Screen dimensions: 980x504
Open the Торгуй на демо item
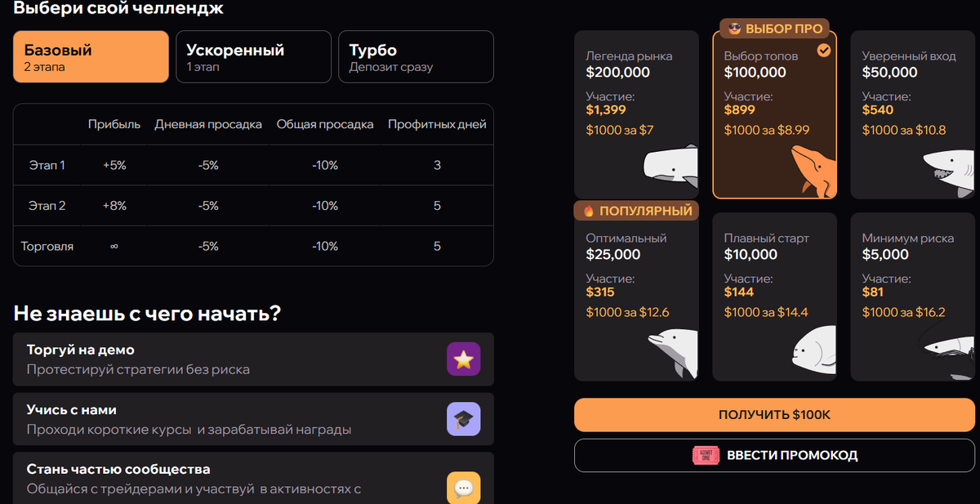[229, 359]
